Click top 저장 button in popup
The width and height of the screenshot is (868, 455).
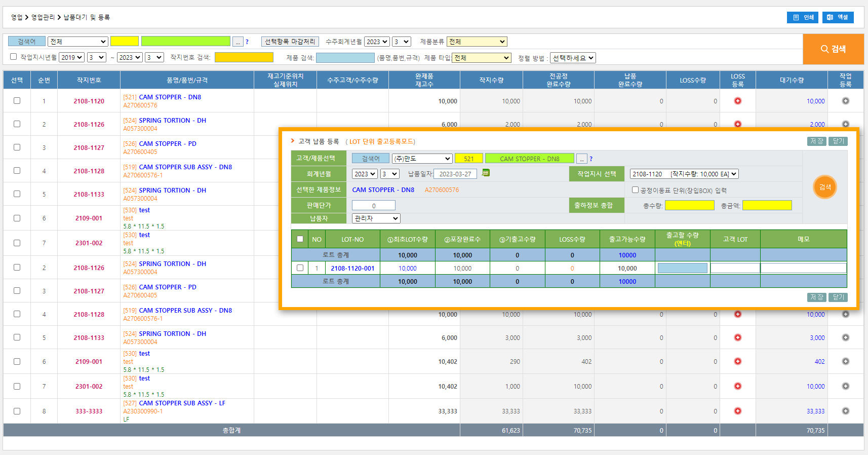pos(816,141)
